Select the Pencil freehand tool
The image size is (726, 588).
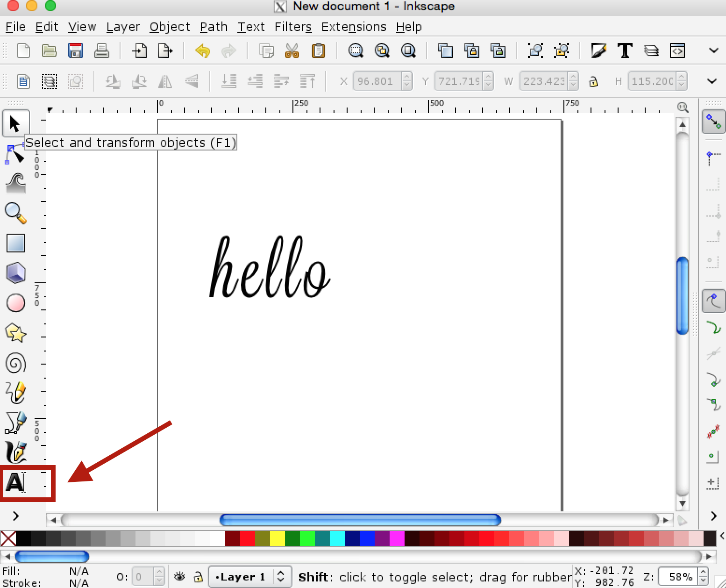pos(15,393)
